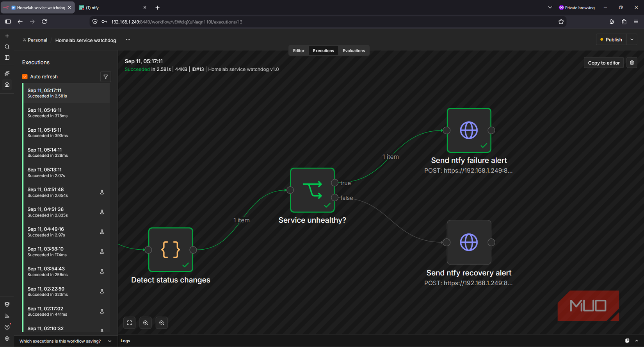
Task: Open the Sep 11, 05:15:11 execution
Action: 66,133
